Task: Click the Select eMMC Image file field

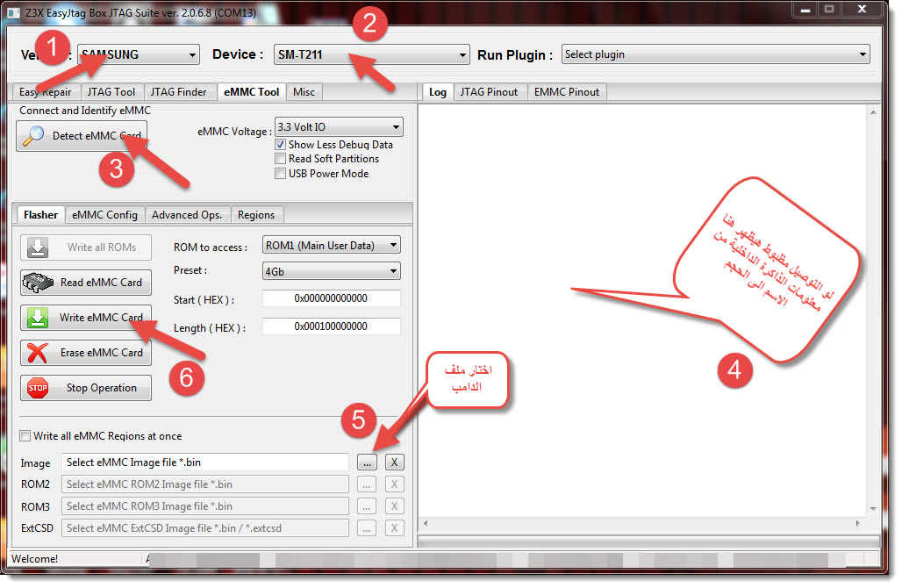Action: tap(204, 462)
